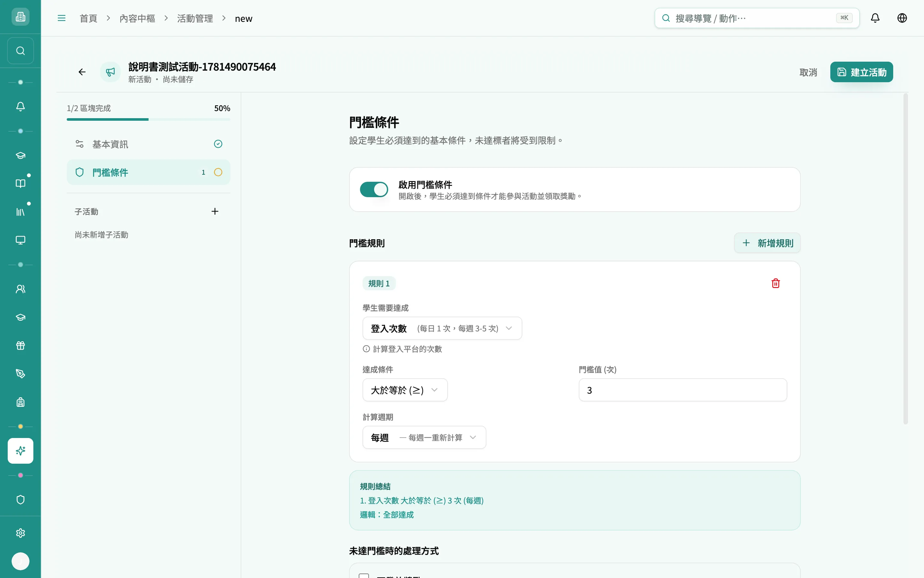Toggle the 啟用門檻條件 switch off
Screen dimensions: 924x578
(374, 189)
